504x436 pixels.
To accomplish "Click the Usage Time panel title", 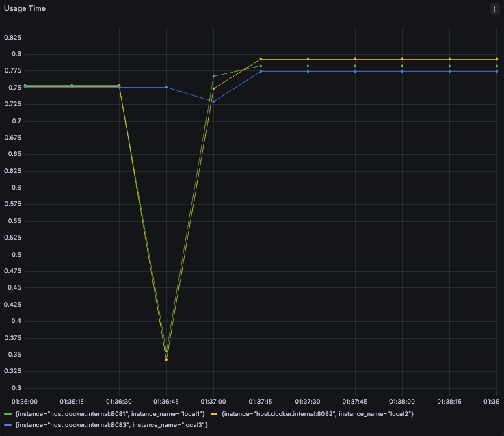I will pyautogui.click(x=25, y=9).
